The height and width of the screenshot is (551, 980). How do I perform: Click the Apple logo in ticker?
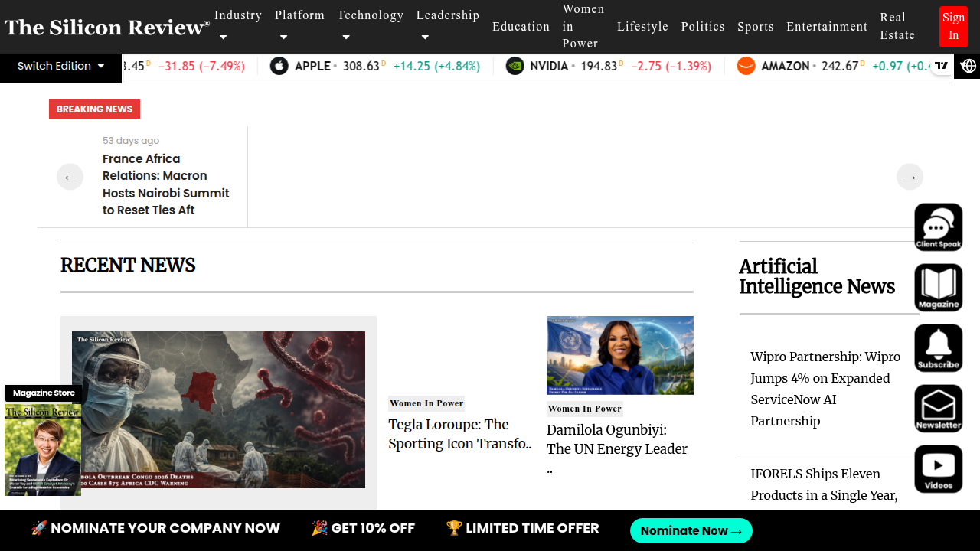[x=279, y=66]
